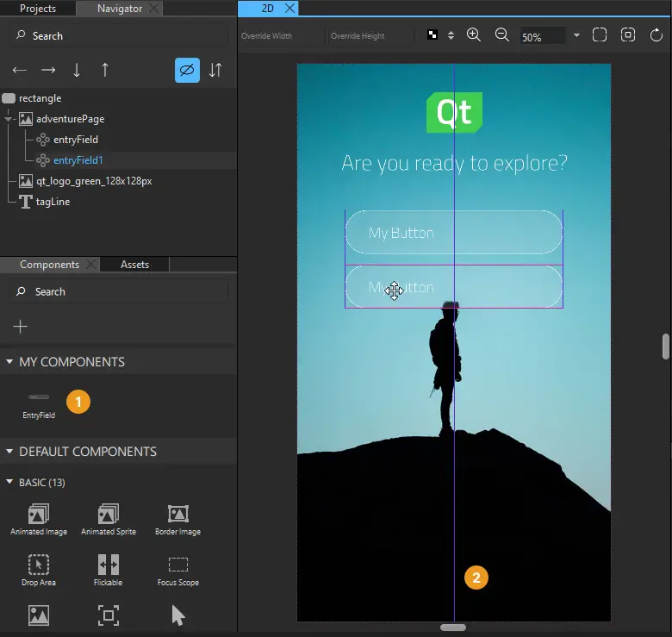
Task: Open the zoom level dropdown
Action: [x=576, y=36]
